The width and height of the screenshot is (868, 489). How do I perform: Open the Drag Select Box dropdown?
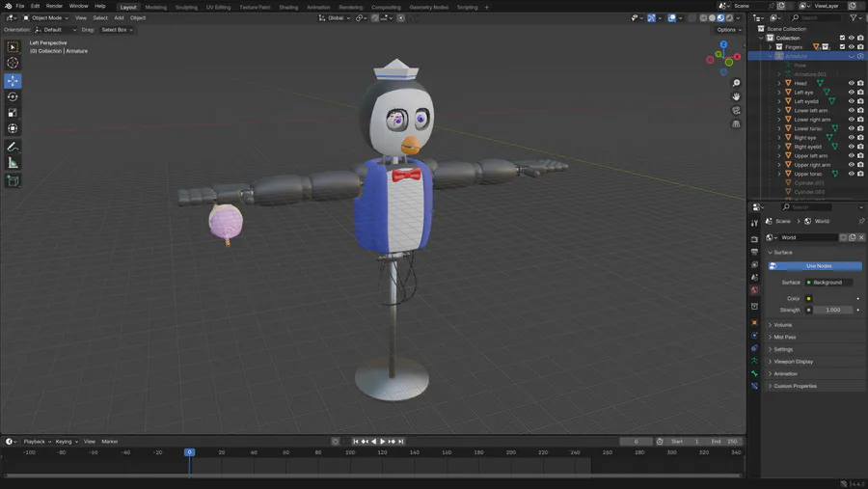117,30
